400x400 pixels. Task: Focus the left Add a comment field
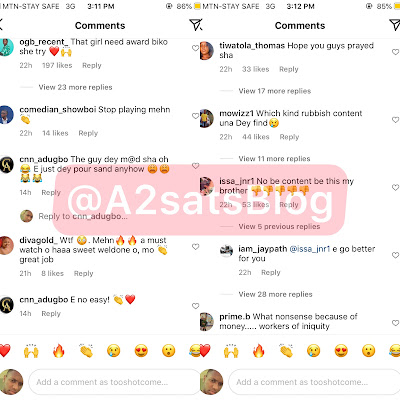(x=114, y=382)
